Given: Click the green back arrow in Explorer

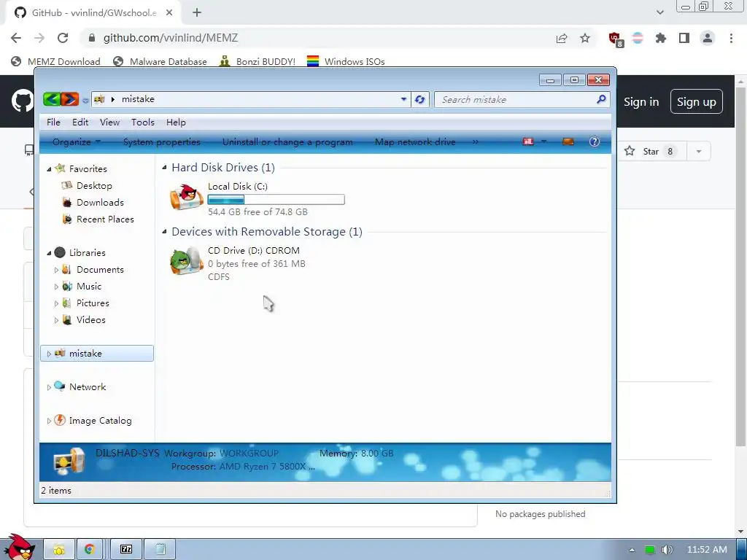Looking at the screenshot, I should coord(52,99).
